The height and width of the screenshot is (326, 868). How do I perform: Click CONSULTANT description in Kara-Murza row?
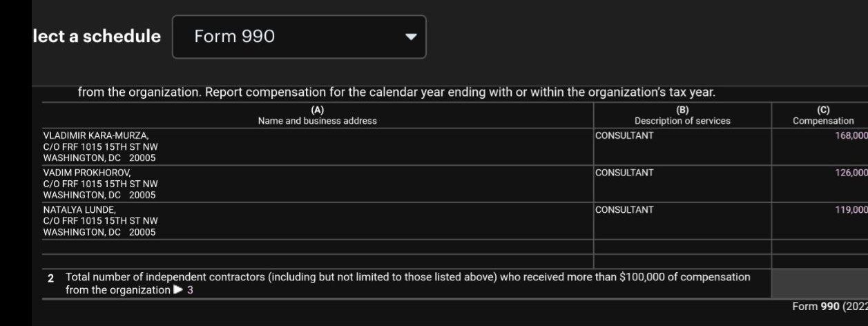point(624,135)
